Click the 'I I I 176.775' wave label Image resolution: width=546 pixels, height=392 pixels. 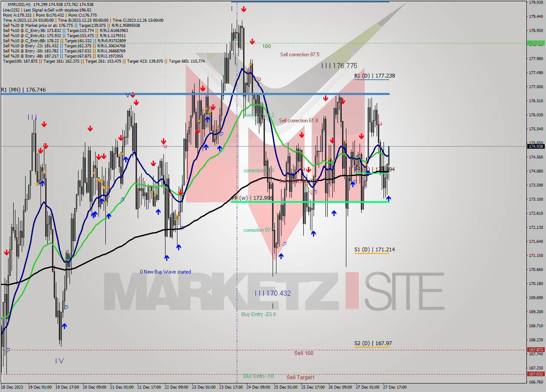click(340, 66)
